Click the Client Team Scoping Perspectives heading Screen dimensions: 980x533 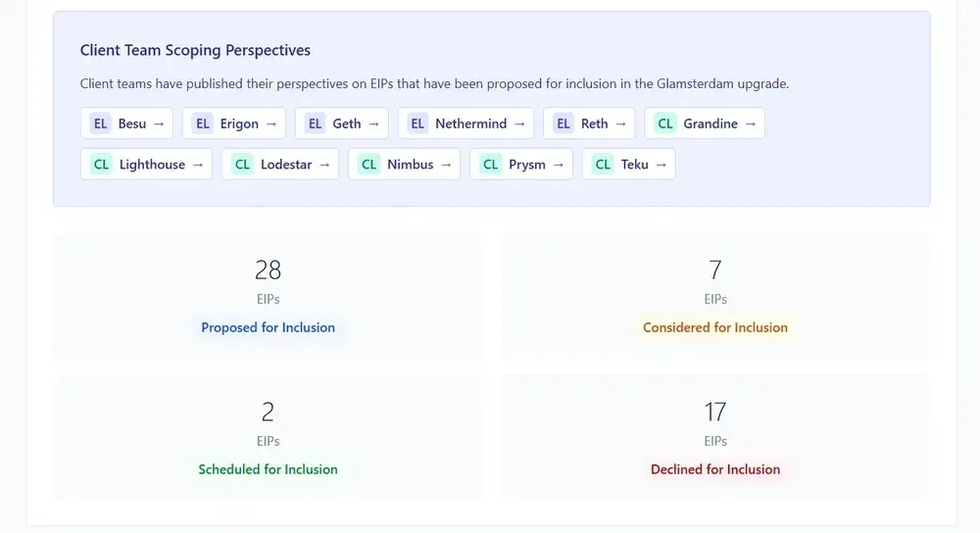point(195,50)
